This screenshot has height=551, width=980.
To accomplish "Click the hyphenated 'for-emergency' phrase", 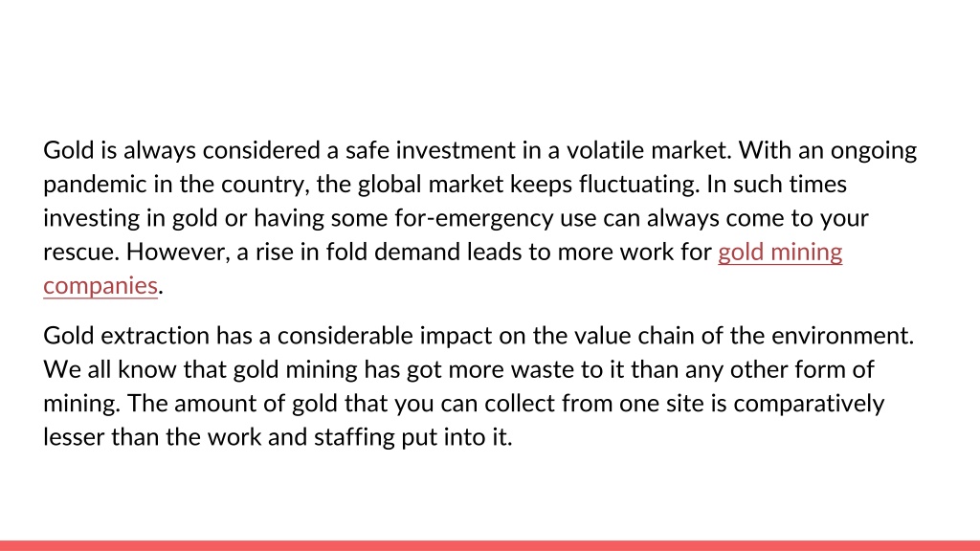I will (475, 219).
